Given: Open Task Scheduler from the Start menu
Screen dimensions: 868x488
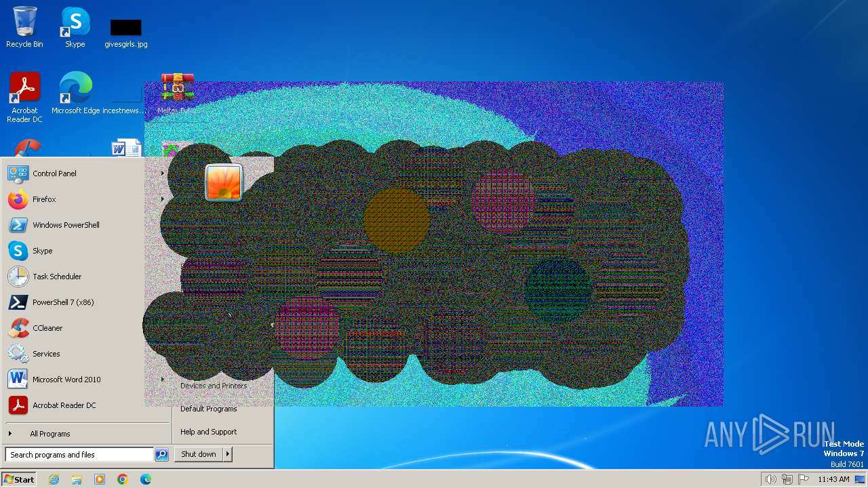Looking at the screenshot, I should [x=86, y=277].
